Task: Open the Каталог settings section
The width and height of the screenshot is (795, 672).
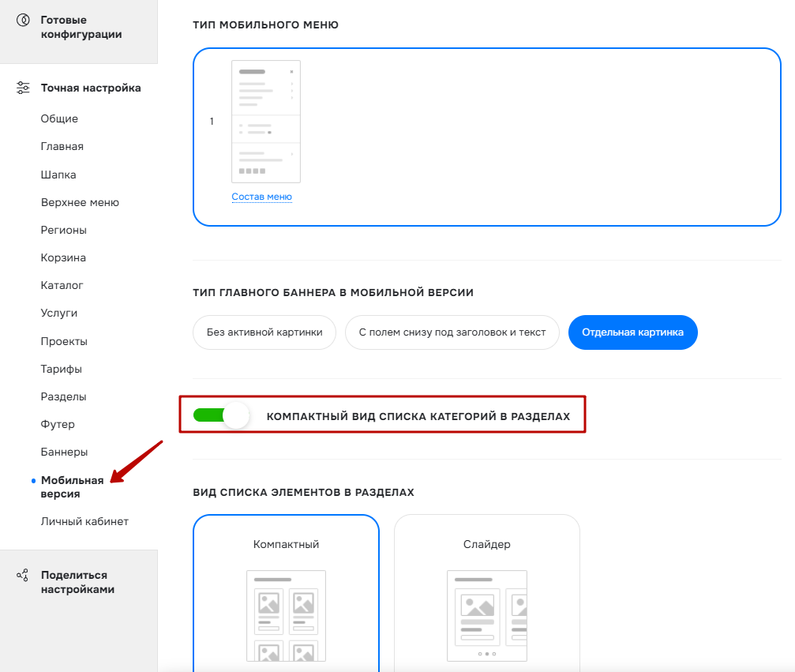Action: pyautogui.click(x=62, y=286)
